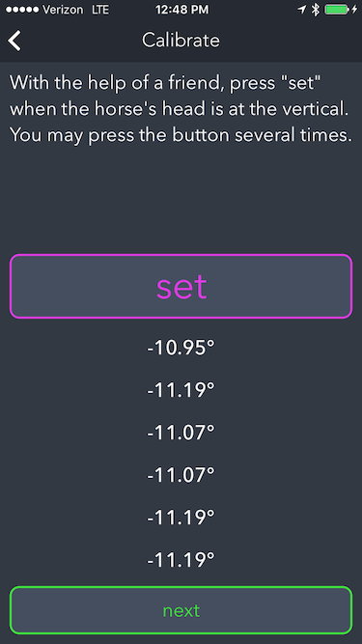
Task: Record a reading with the pink set button
Action: [181, 286]
